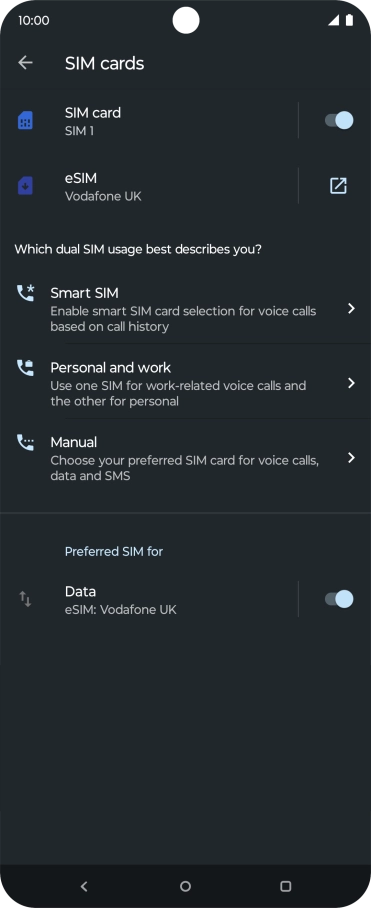Open Personal and work chevron arrow

351,383
